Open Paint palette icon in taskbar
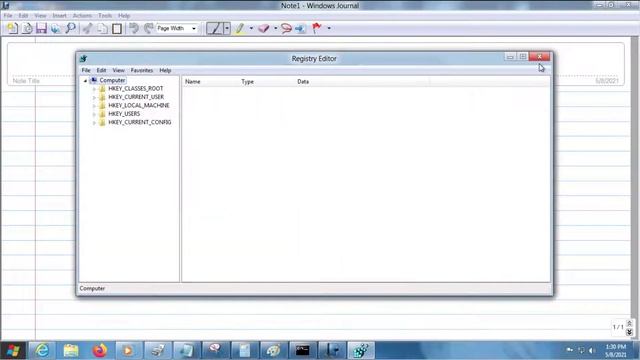The width and height of the screenshot is (640, 360). click(x=273, y=351)
